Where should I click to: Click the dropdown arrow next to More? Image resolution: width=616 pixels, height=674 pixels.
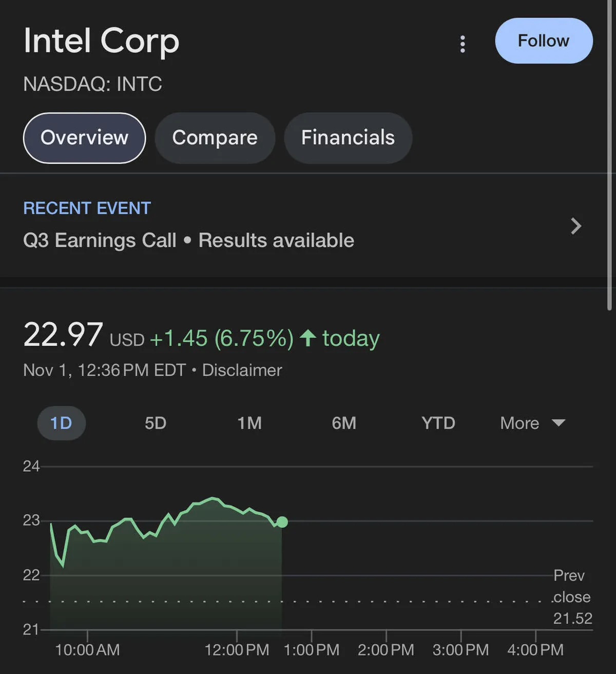559,422
